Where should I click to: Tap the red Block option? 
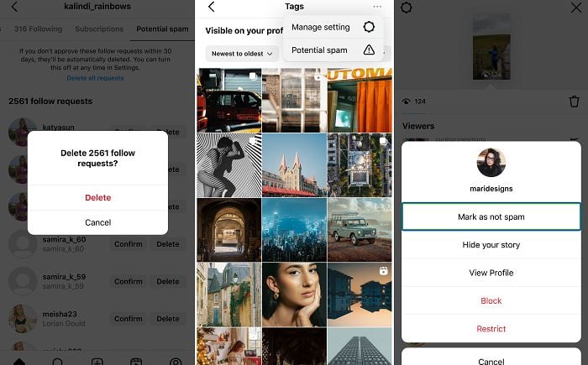pyautogui.click(x=491, y=300)
